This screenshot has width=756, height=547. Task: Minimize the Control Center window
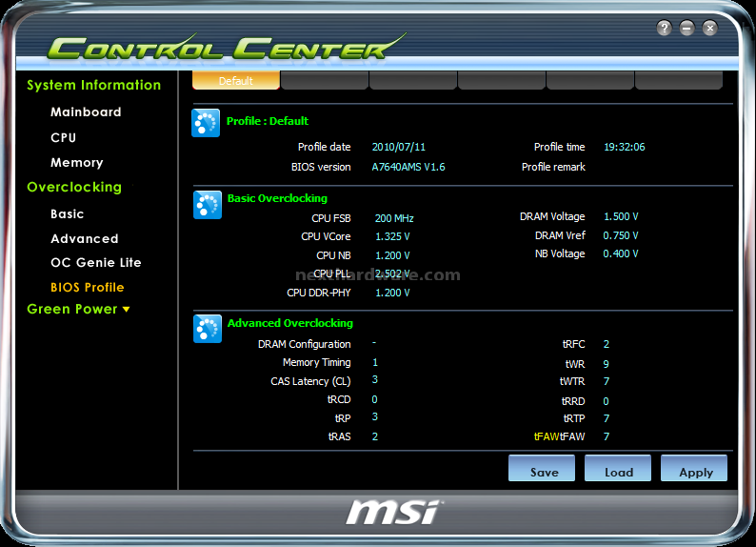click(687, 28)
